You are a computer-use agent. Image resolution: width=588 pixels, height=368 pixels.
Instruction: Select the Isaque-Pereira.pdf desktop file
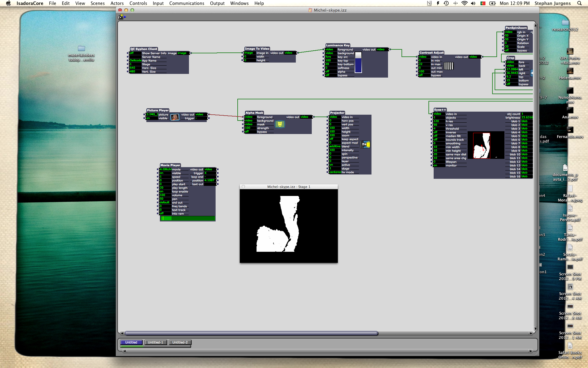click(x=570, y=213)
